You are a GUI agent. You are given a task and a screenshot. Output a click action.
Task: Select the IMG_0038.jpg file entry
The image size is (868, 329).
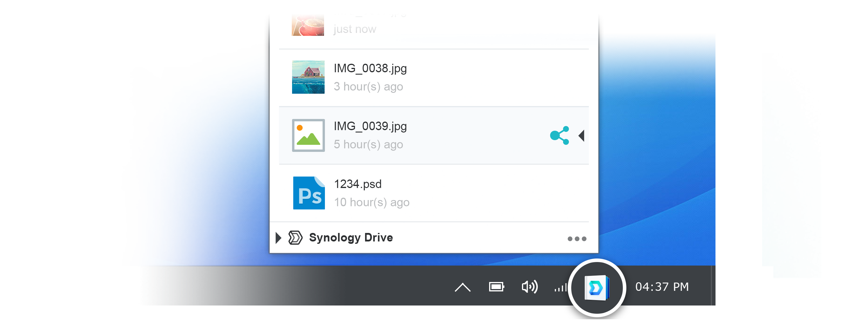click(x=370, y=68)
